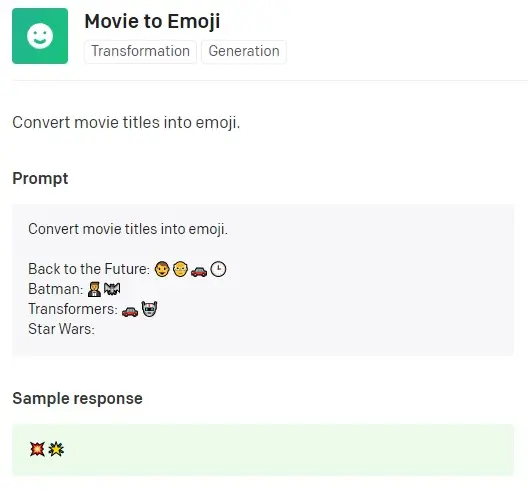Click the robot face emoji

pyautogui.click(x=149, y=309)
